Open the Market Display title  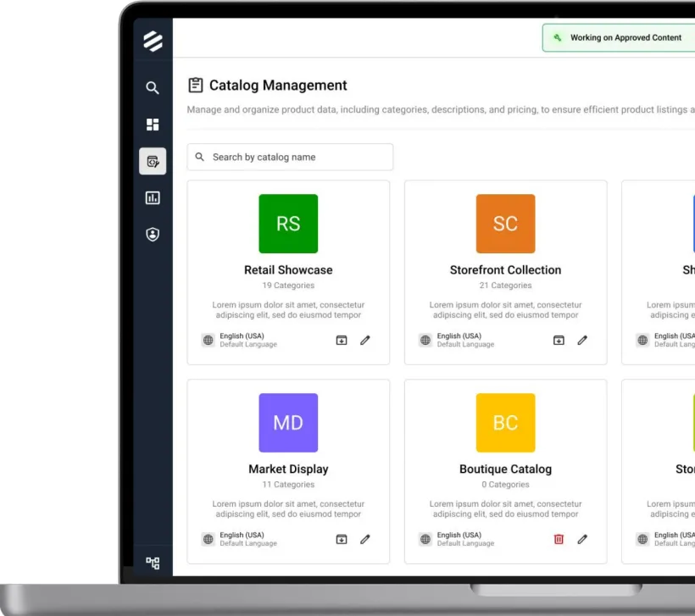tap(288, 469)
